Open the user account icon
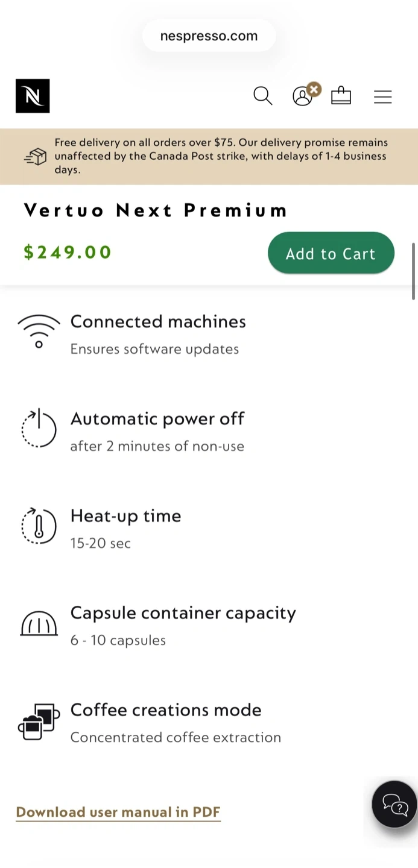 [x=302, y=96]
